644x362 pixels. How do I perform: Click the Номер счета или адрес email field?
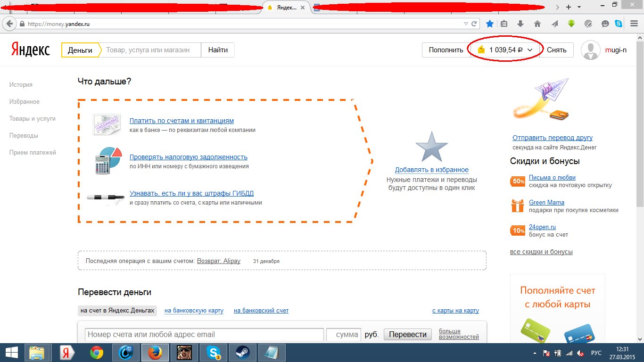click(x=204, y=335)
